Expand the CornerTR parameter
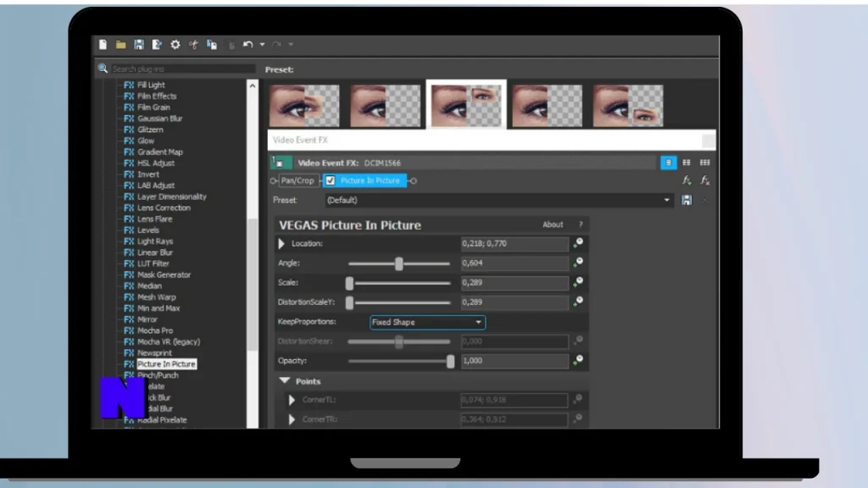 (292, 419)
